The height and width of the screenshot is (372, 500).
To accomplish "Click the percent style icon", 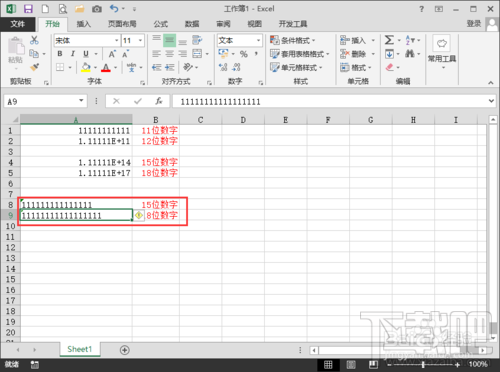I will tap(244, 54).
